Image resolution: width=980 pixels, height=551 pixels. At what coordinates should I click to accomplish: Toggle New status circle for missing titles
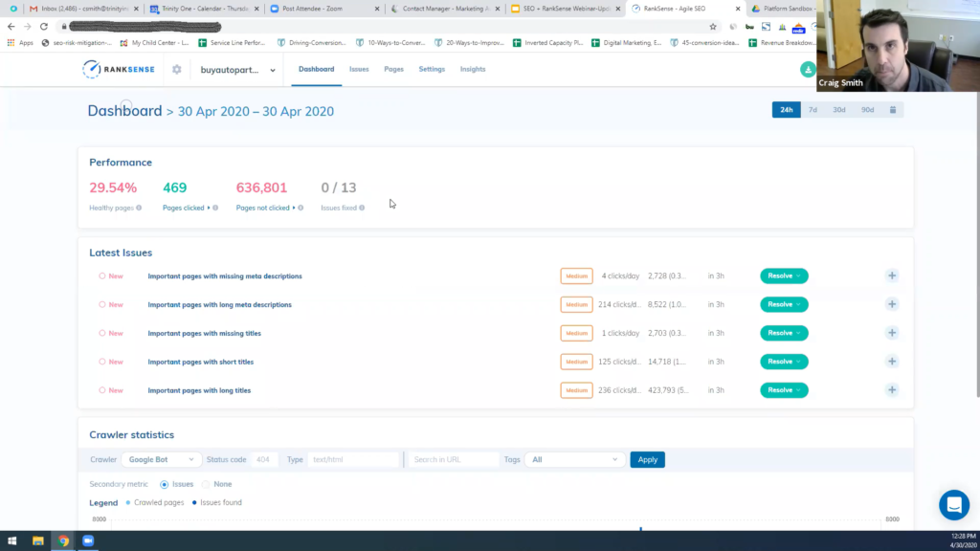coord(101,333)
